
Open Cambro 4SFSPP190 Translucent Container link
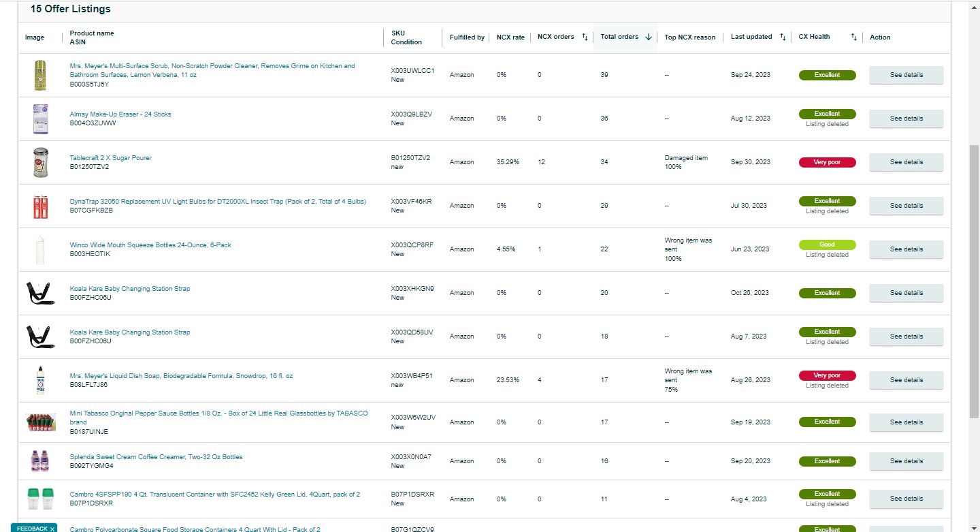215,495
